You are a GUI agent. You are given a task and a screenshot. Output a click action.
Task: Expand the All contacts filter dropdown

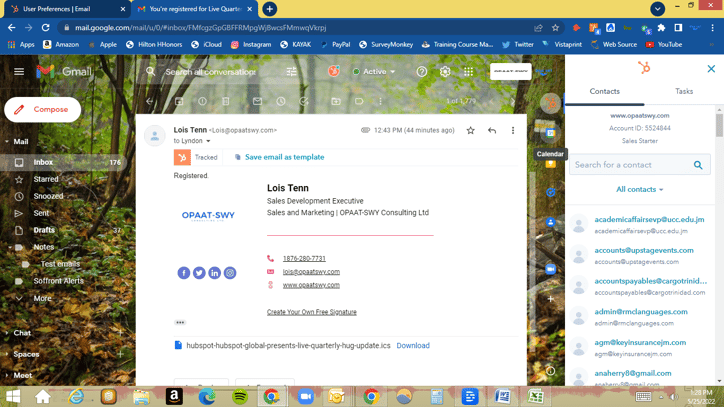click(639, 189)
